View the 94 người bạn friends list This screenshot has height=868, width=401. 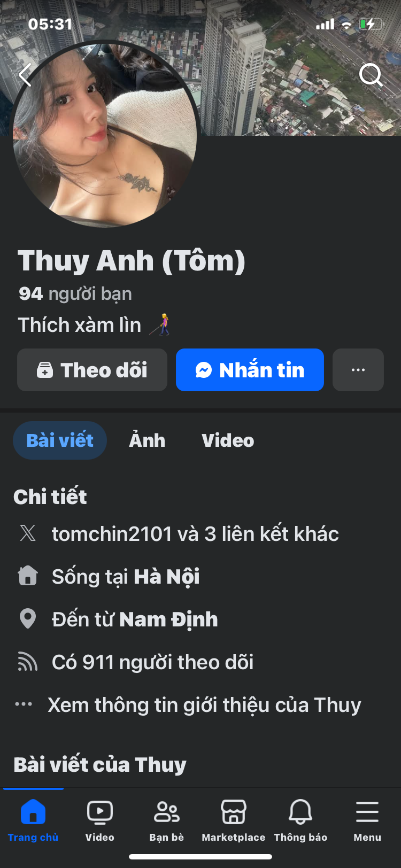tap(75, 294)
